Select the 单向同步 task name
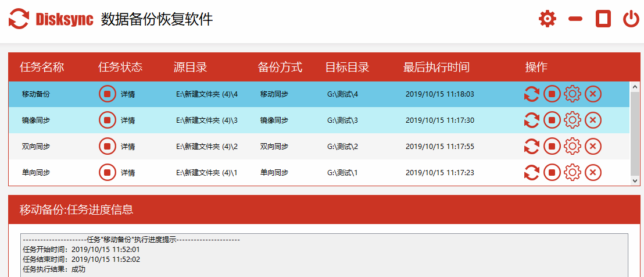 point(36,173)
